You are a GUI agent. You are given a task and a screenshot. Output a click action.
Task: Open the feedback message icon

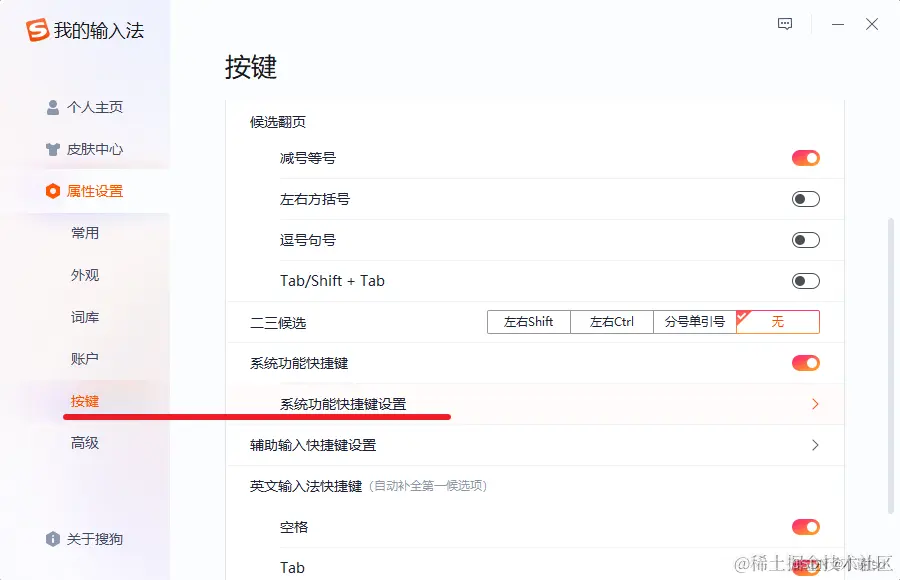coord(785,24)
